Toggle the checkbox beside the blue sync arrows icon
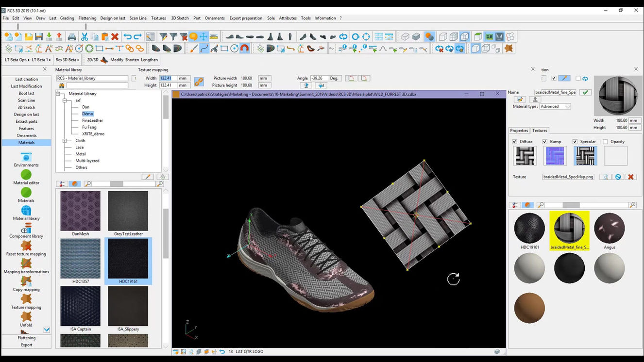The height and width of the screenshot is (362, 644). click(x=578, y=78)
